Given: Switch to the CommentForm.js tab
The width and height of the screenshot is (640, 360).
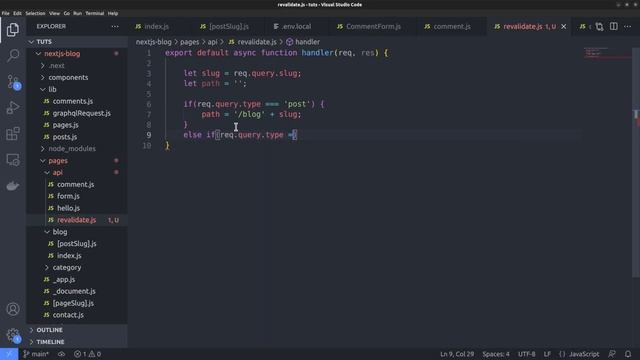Looking at the screenshot, I should pyautogui.click(x=373, y=27).
